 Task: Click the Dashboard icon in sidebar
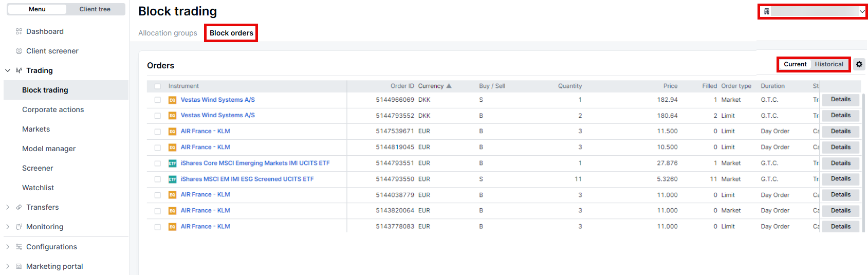(19, 31)
